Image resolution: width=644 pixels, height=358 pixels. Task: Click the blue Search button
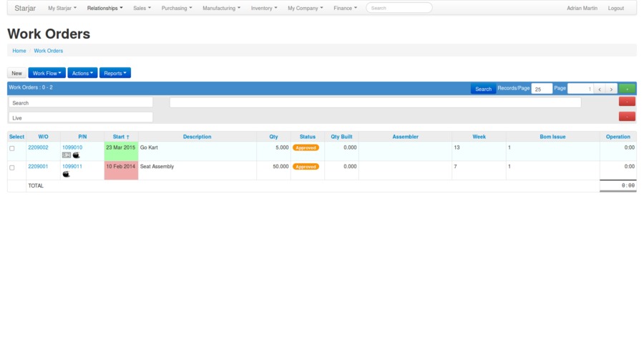click(483, 89)
